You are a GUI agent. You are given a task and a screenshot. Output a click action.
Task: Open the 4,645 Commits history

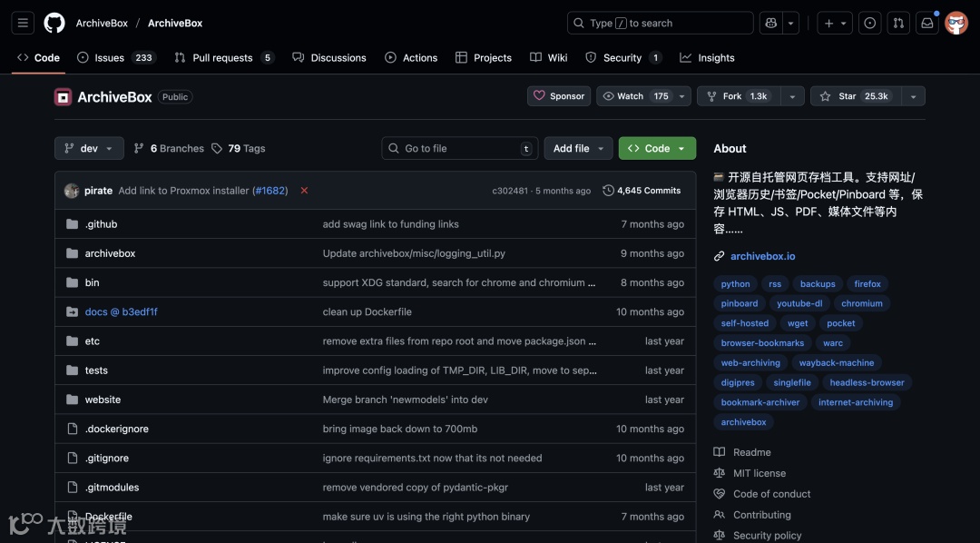click(x=642, y=190)
